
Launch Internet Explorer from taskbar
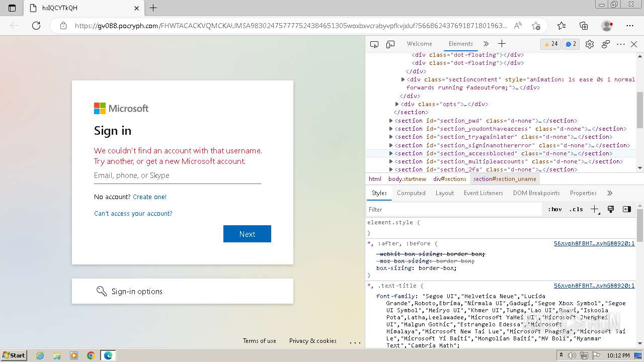coord(40,355)
